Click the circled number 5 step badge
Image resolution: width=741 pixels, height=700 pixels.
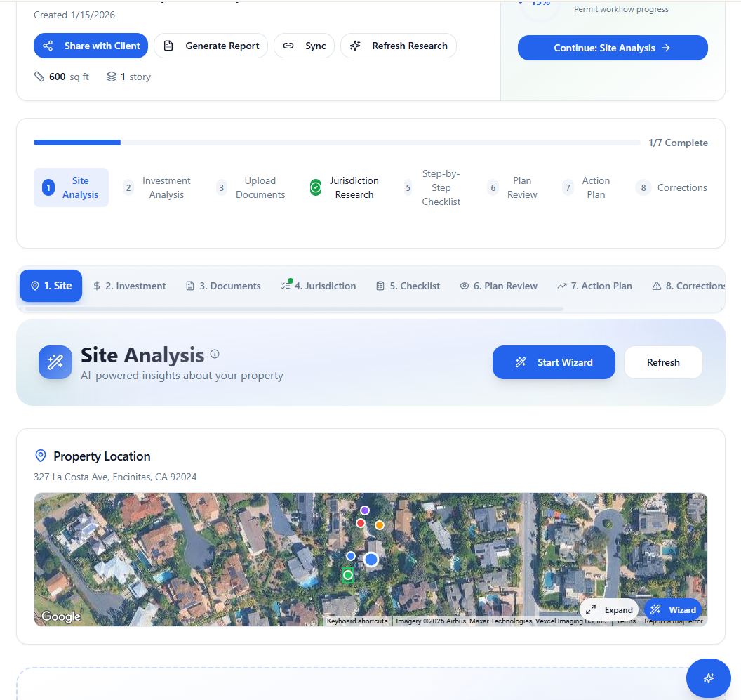(408, 187)
